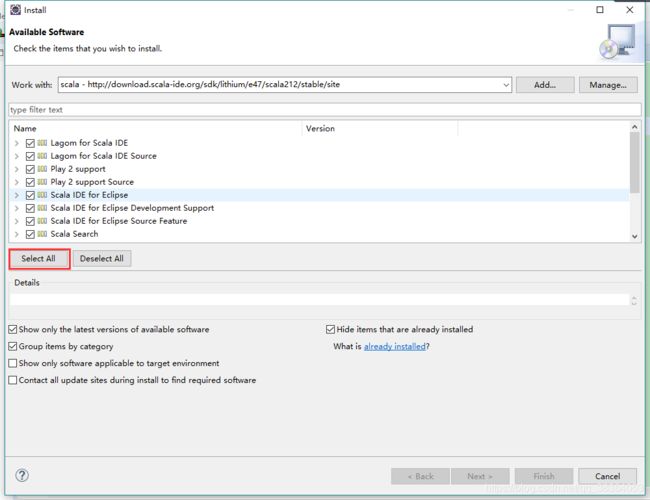Click Deselect All button
This screenshot has height=500, width=650.
102,259
